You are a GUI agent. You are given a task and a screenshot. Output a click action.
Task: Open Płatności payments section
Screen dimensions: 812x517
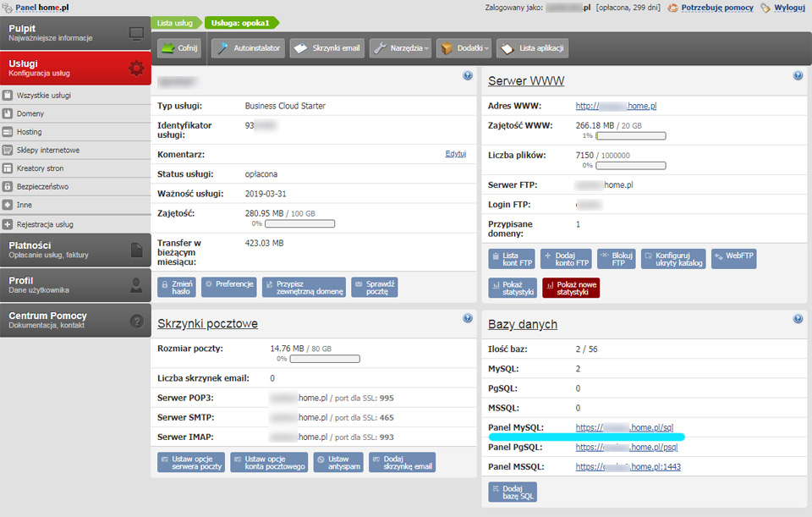[75, 250]
